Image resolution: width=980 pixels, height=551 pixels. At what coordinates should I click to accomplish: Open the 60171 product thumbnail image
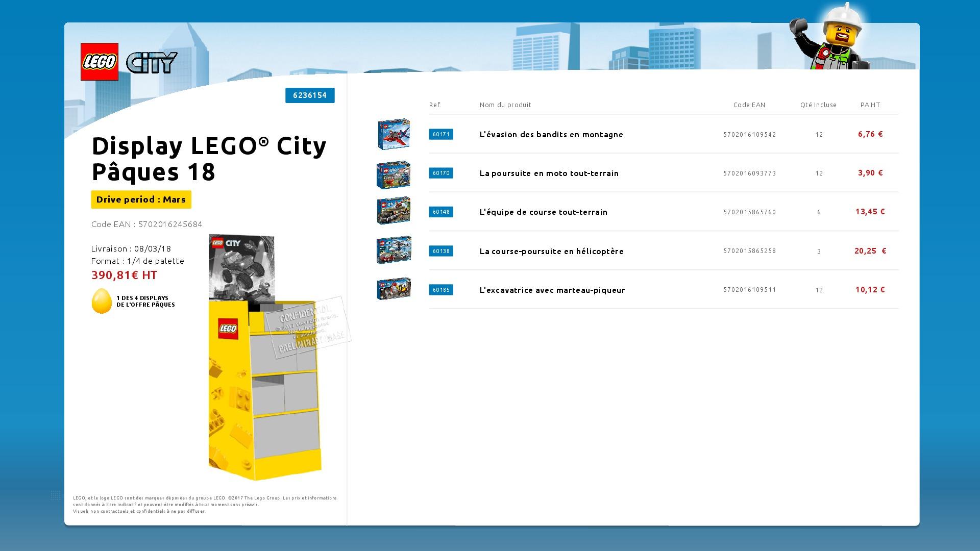pyautogui.click(x=394, y=134)
